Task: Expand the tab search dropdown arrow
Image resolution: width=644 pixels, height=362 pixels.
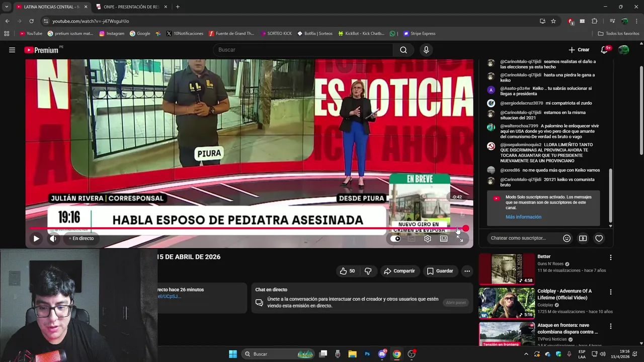Action: (x=6, y=7)
